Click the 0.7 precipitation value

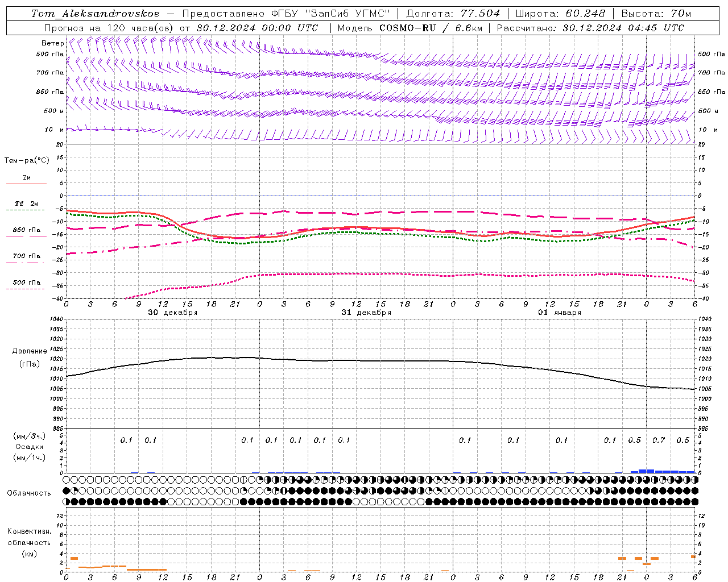659,440
